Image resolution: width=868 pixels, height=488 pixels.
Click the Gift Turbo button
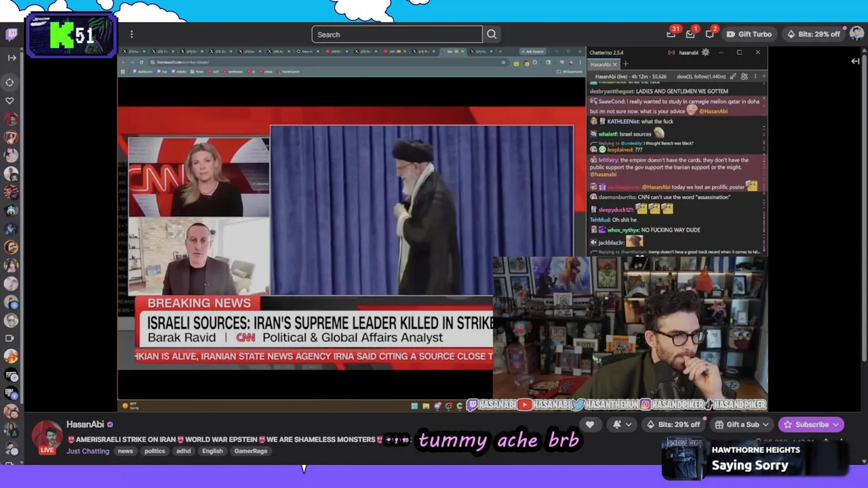[x=749, y=35]
